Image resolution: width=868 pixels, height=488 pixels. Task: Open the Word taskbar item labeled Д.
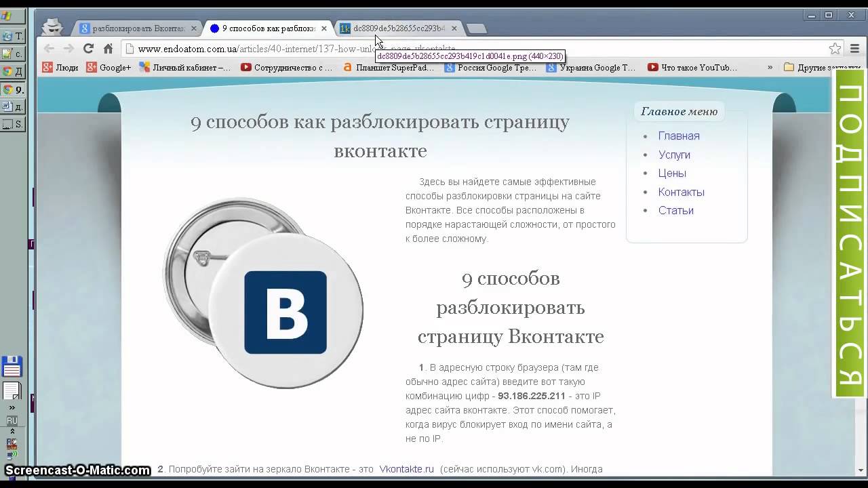(13, 107)
